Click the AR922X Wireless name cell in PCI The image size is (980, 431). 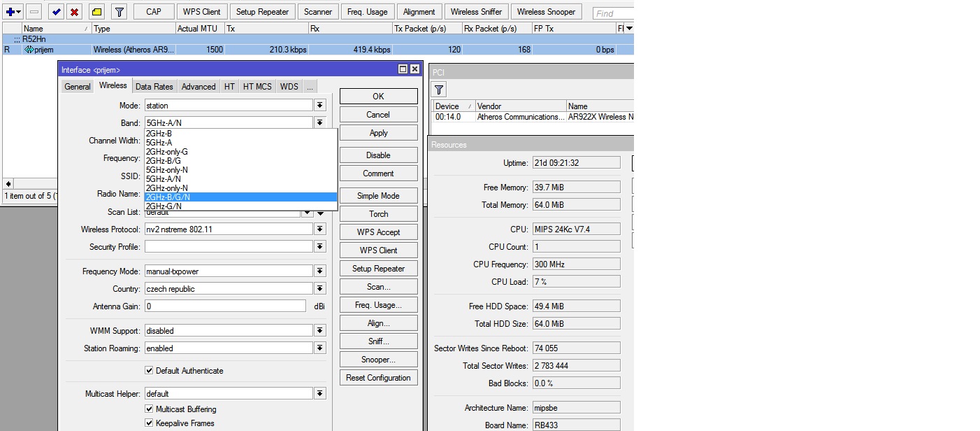coord(600,117)
